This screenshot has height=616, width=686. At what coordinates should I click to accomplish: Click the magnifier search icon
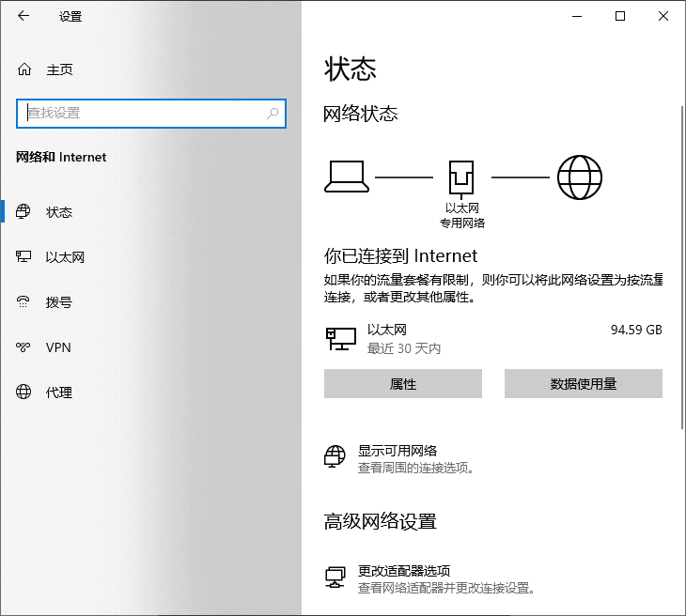click(x=273, y=114)
